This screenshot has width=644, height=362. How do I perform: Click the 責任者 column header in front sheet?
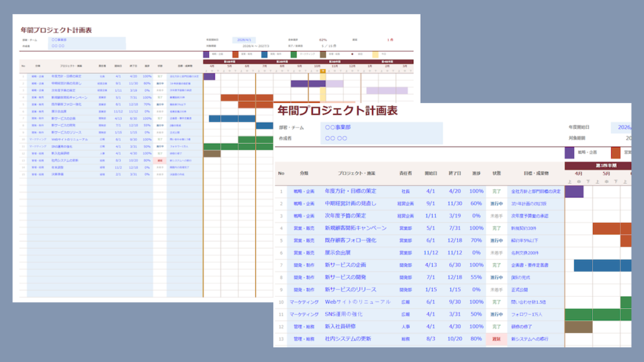(406, 173)
